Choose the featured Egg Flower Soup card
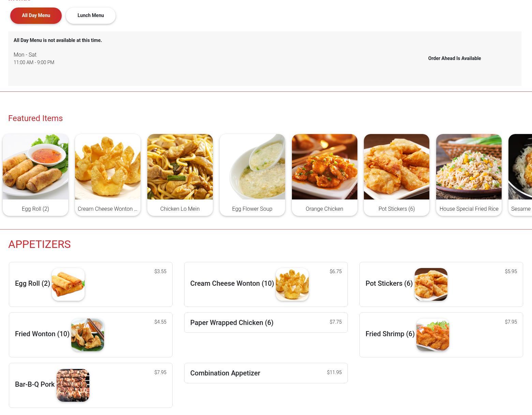The height and width of the screenshot is (415, 532). coord(252,175)
